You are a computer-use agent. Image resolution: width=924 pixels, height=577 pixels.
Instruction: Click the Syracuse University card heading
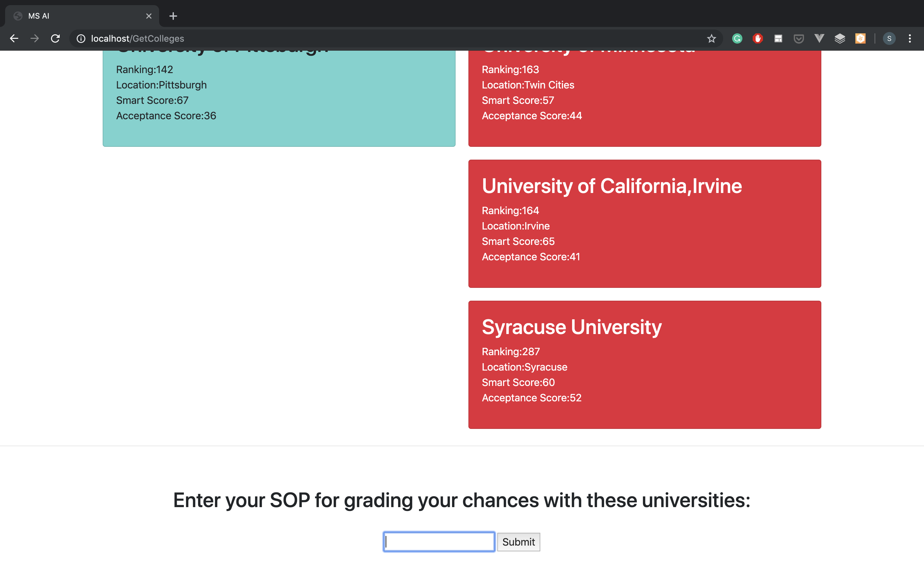point(571,327)
